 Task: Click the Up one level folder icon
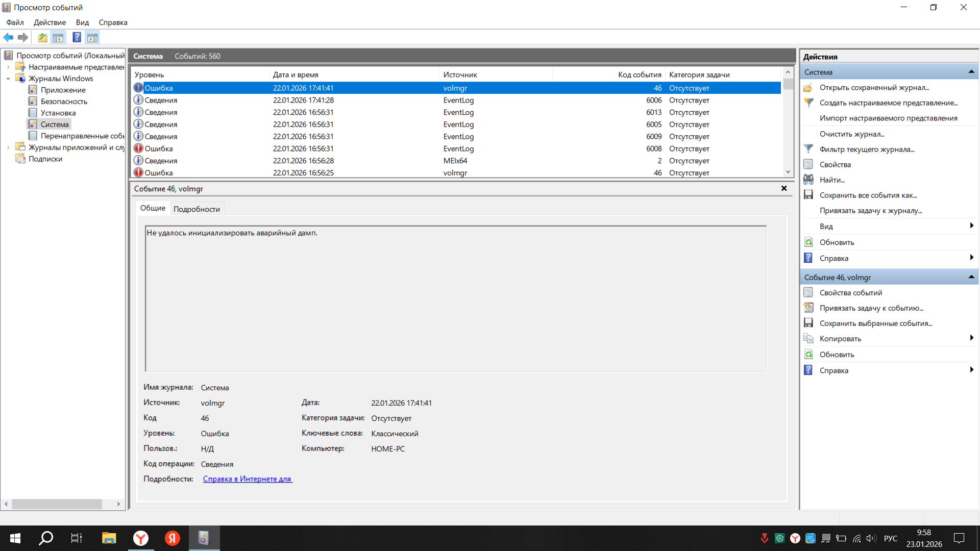pyautogui.click(x=42, y=37)
